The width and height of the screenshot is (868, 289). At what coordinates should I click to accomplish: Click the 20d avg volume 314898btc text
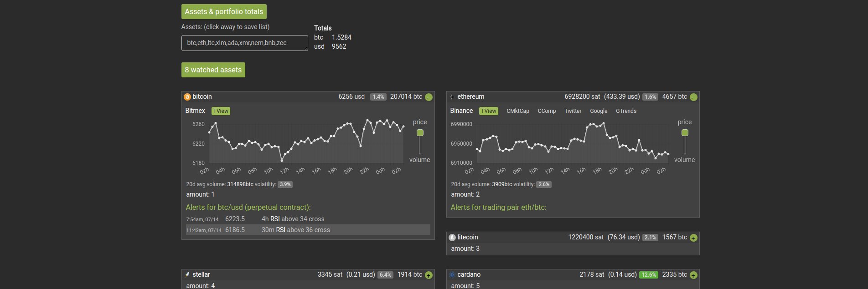point(219,184)
